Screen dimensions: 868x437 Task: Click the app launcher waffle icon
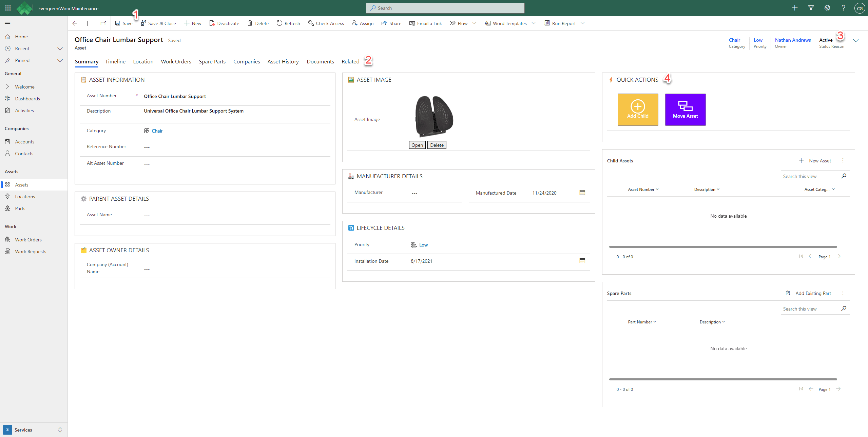(x=8, y=8)
